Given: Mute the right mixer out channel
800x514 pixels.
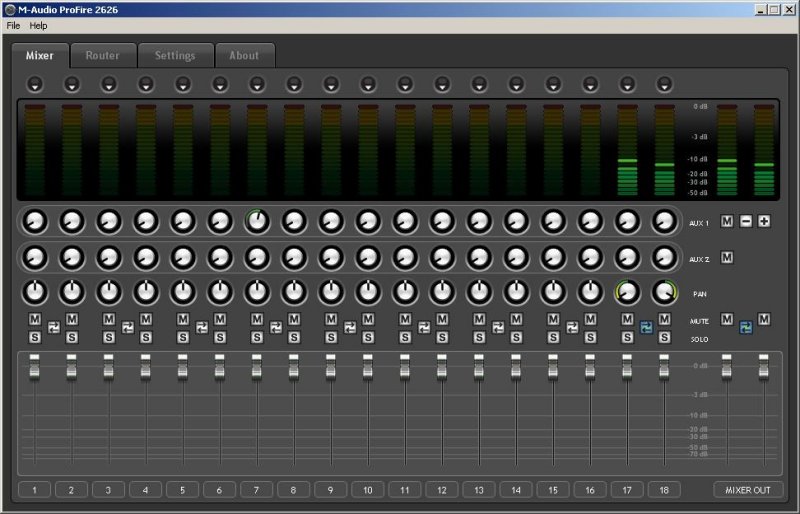Looking at the screenshot, I should 764,320.
